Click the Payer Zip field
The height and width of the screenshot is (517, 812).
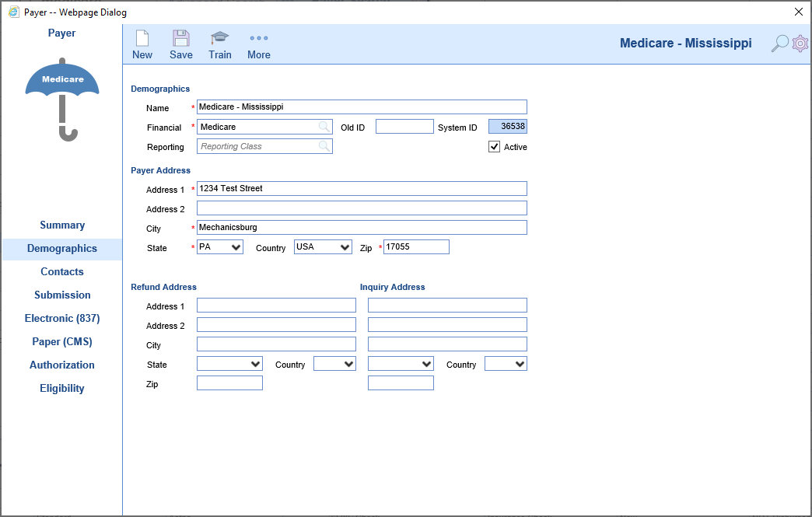[x=416, y=247]
